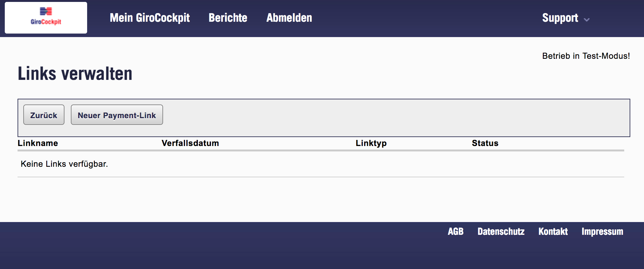Open the Support menu label
This screenshot has height=269, width=644.
pos(560,18)
